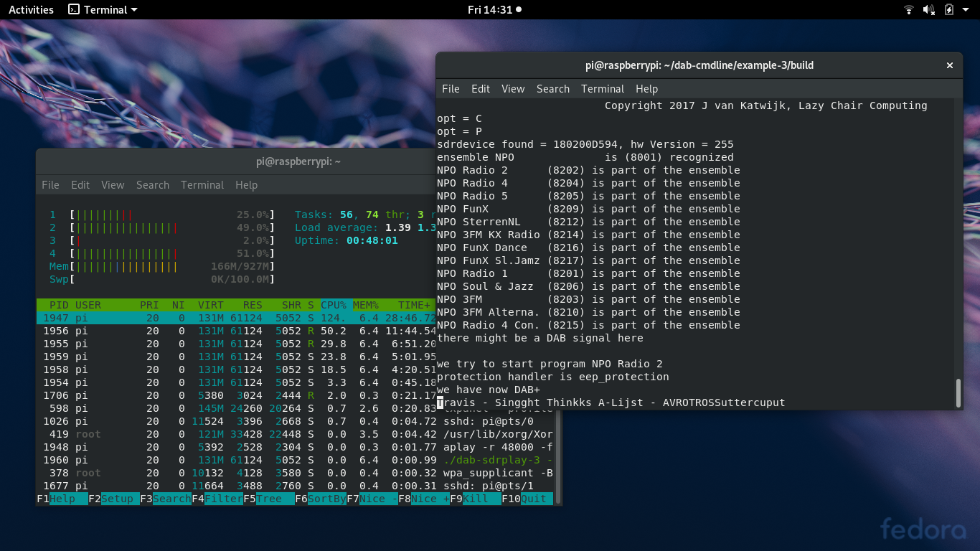The width and height of the screenshot is (980, 551).
Task: Click the Terminal icon in the top bar
Action: (x=74, y=10)
